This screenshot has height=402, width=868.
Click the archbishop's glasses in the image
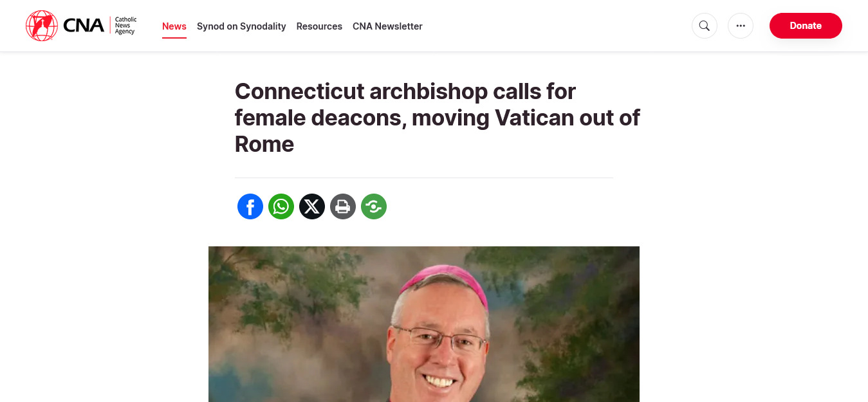tap(441, 338)
